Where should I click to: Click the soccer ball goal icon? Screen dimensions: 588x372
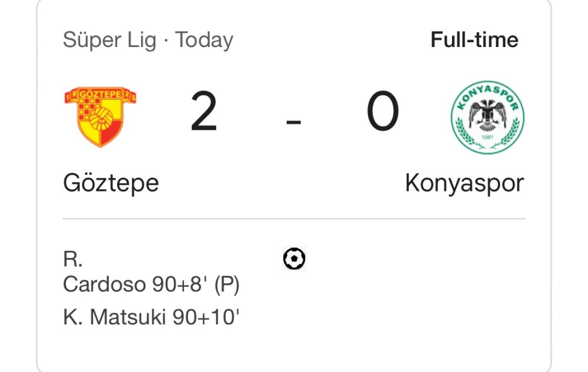(295, 259)
